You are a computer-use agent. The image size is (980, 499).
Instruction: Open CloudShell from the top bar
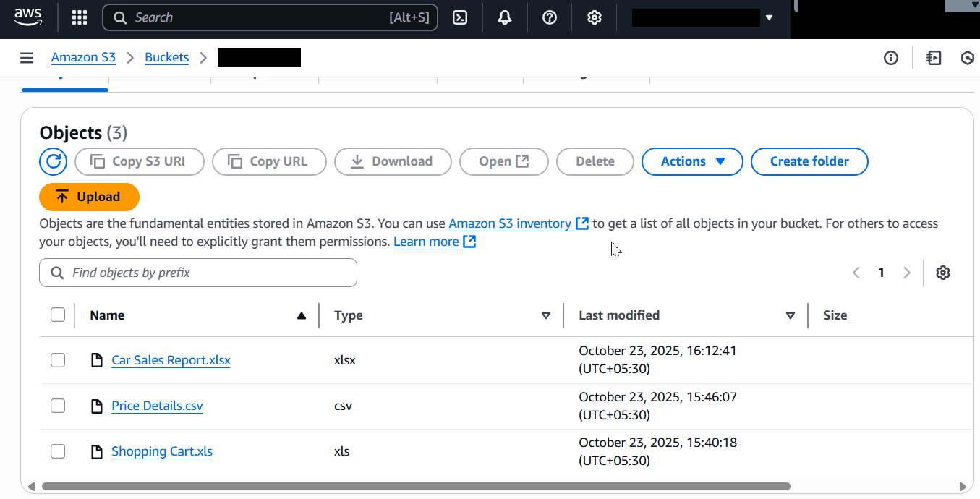[460, 17]
